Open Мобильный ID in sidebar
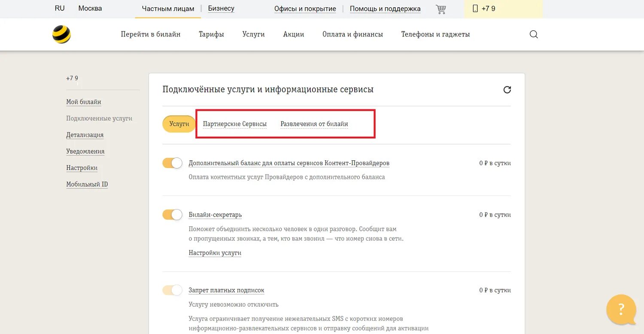The width and height of the screenshot is (644, 334). click(x=87, y=184)
